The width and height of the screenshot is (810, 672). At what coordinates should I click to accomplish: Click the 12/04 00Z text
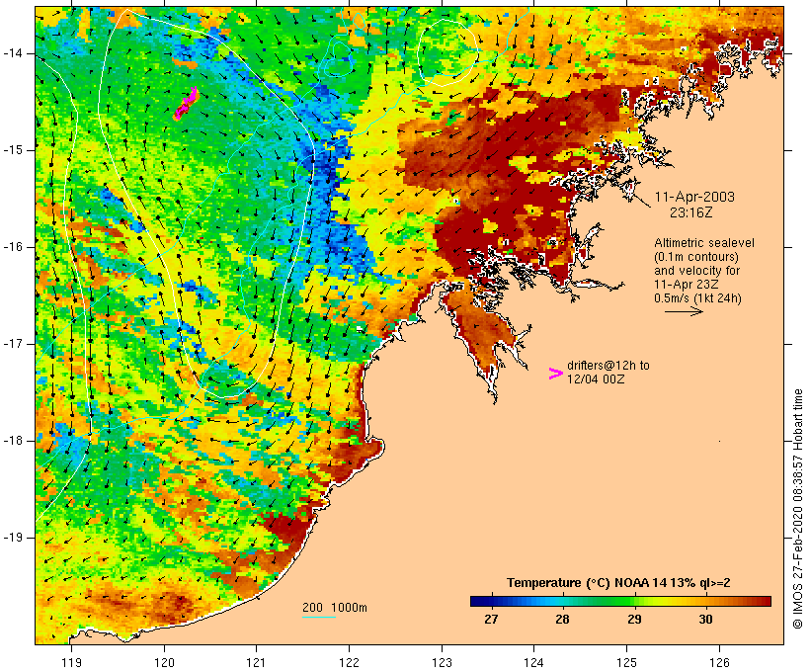coord(596,378)
